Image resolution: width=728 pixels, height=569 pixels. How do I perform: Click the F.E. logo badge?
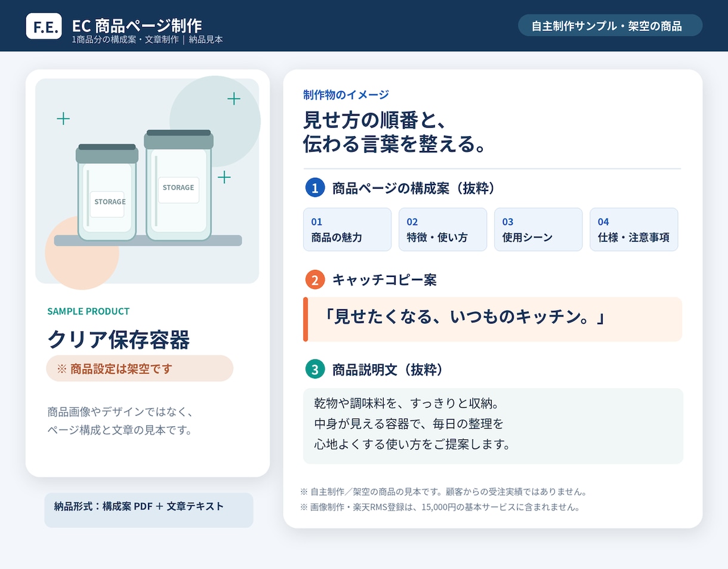(x=44, y=26)
